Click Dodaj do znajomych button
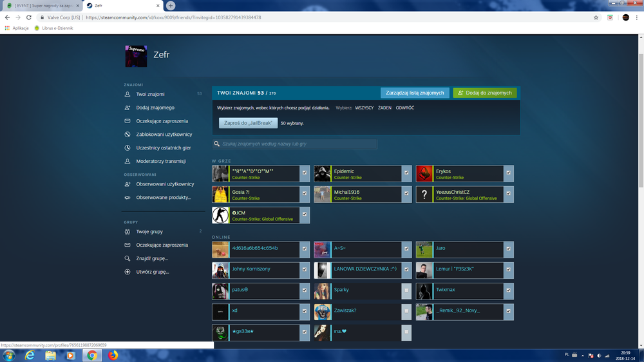The image size is (644, 362). point(485,93)
